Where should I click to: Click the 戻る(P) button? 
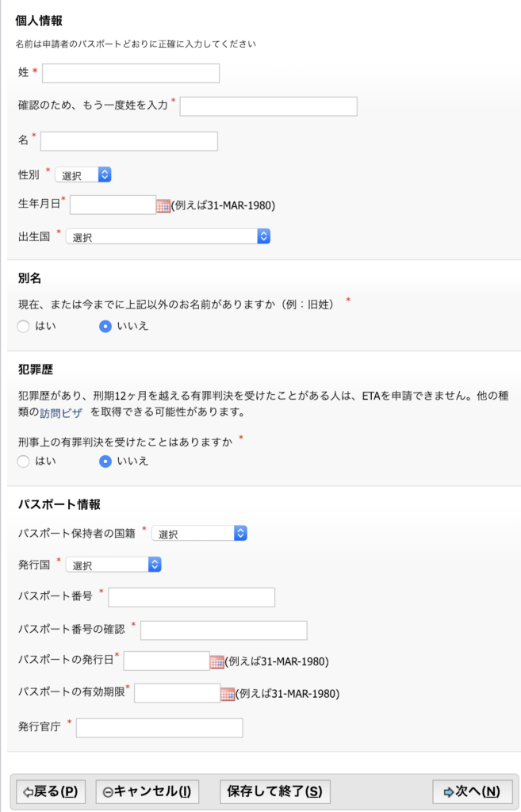tap(51, 792)
